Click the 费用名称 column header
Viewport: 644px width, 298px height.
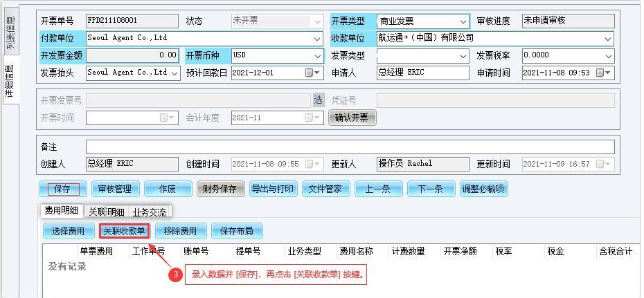(356, 252)
